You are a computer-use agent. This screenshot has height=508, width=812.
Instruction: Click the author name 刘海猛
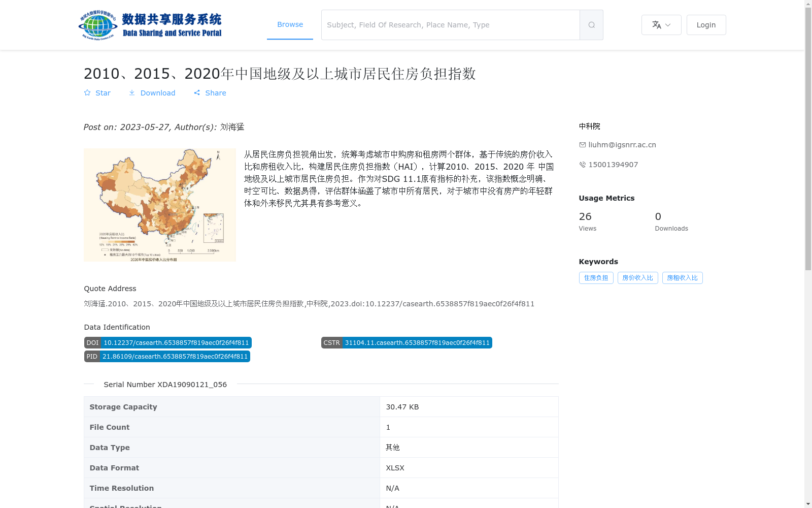(232, 127)
